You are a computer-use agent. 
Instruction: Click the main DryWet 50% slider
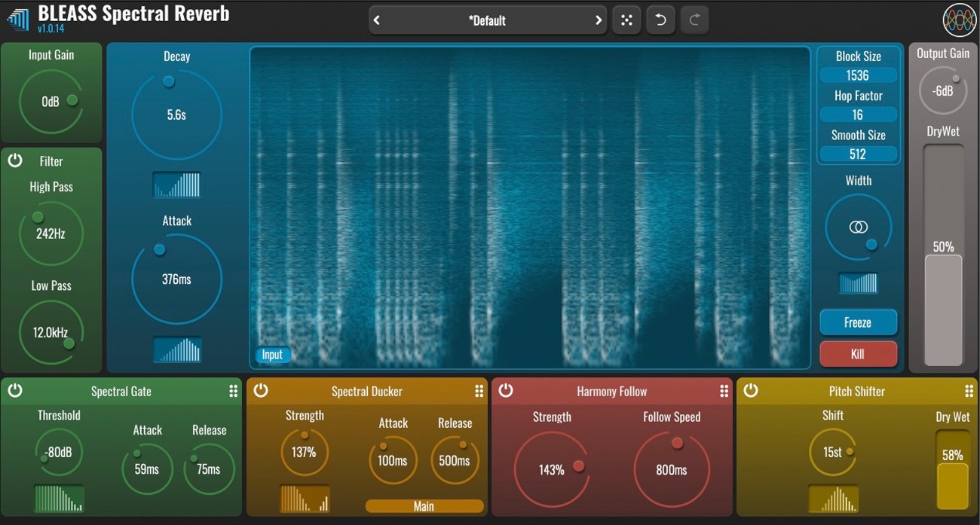[x=943, y=255]
